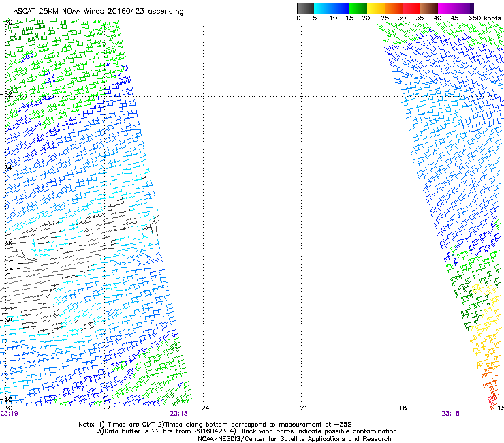Click the "-32" latitude label

pos(6,94)
